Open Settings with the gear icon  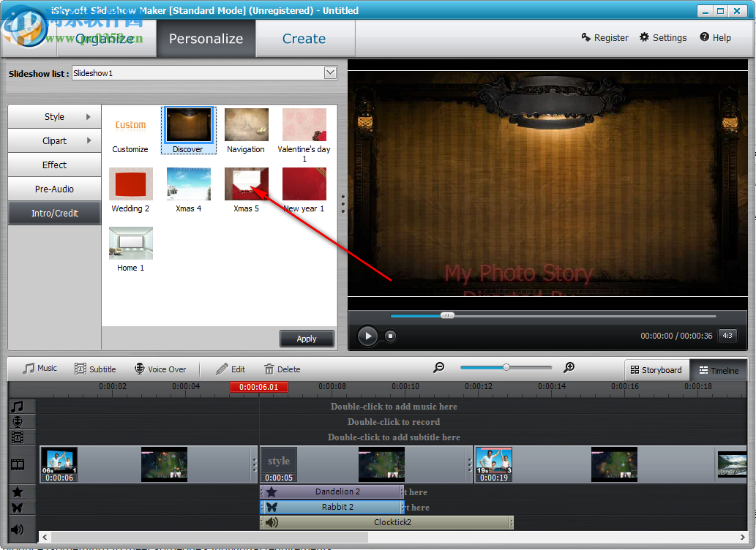(645, 37)
